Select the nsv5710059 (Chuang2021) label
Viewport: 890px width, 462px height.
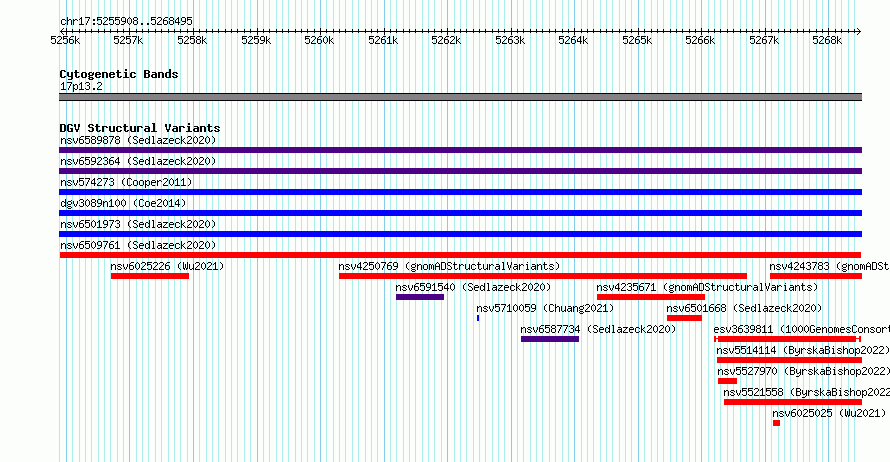pos(545,308)
